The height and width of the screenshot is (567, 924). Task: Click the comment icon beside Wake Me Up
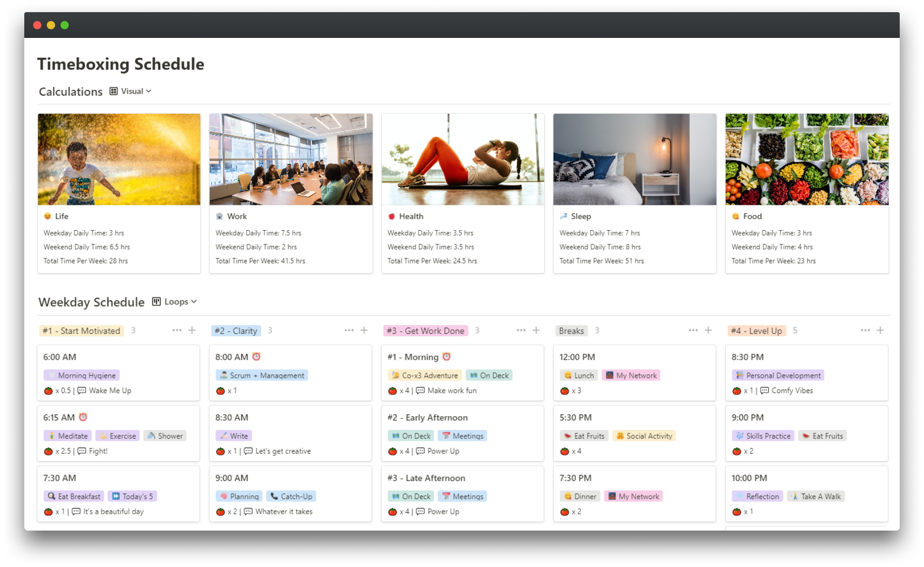(x=81, y=390)
